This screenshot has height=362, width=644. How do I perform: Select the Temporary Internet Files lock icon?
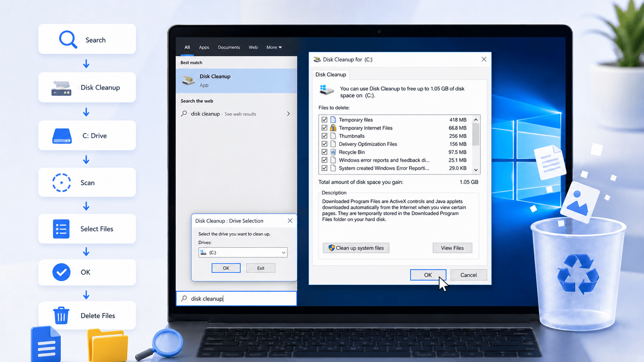click(333, 128)
